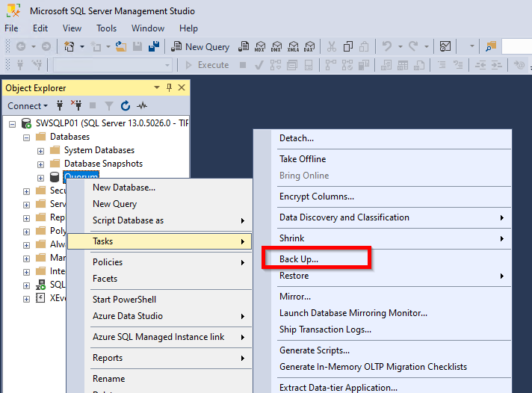The image size is (532, 393).
Task: Pin the Object Explorer panel
Action: [x=169, y=87]
